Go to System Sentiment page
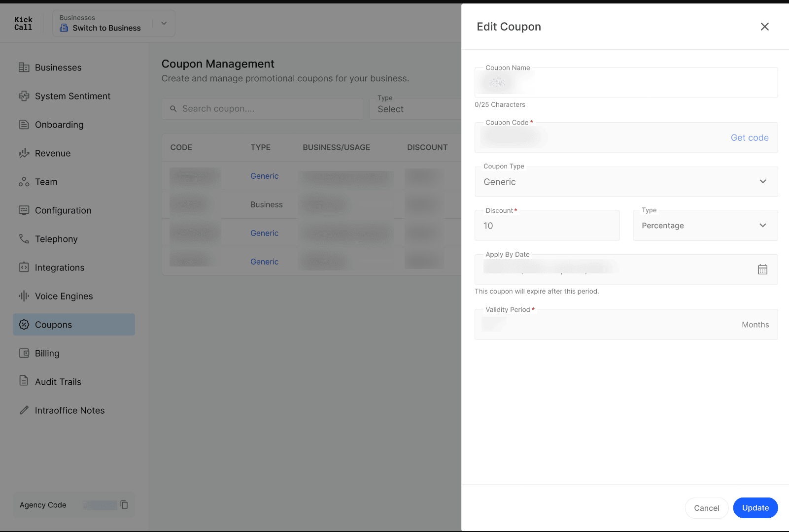This screenshot has width=789, height=532. point(74,96)
